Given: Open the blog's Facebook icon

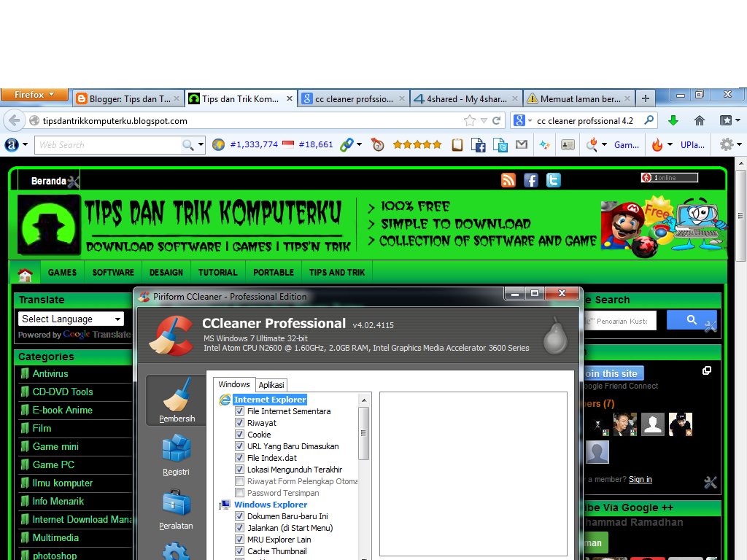Looking at the screenshot, I should click(x=531, y=180).
